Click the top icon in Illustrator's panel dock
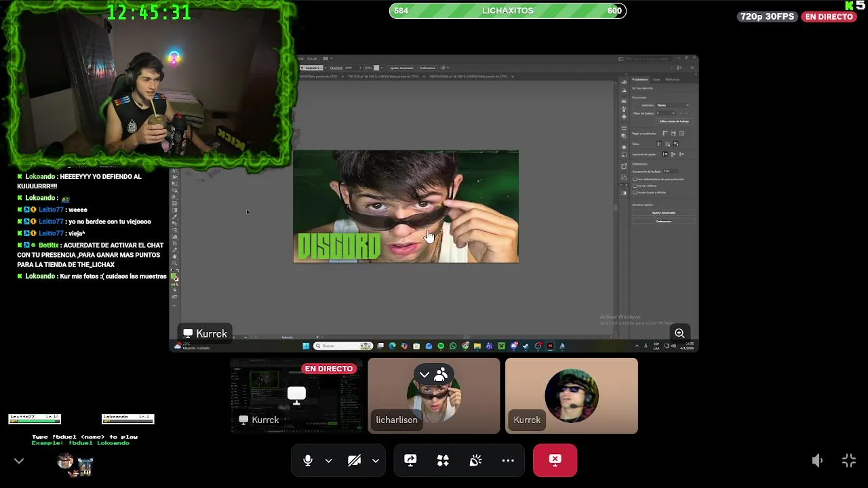868x488 pixels. coord(624,82)
